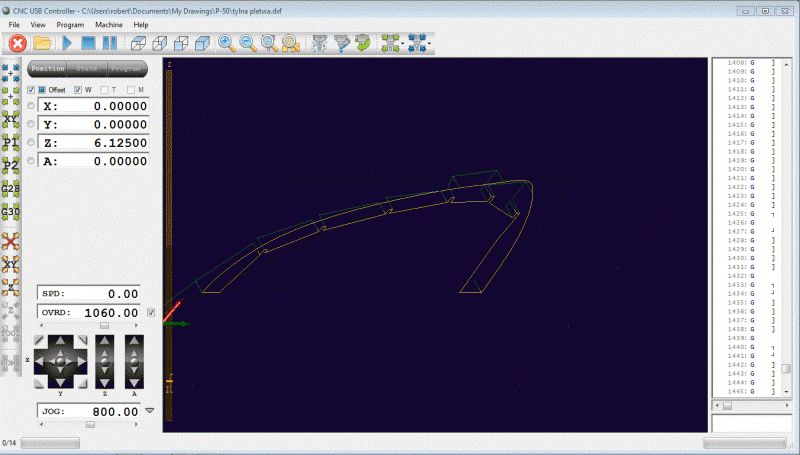Click the Zoom In magnifier icon
Image resolution: width=800 pixels, height=455 pixels.
pos(227,43)
